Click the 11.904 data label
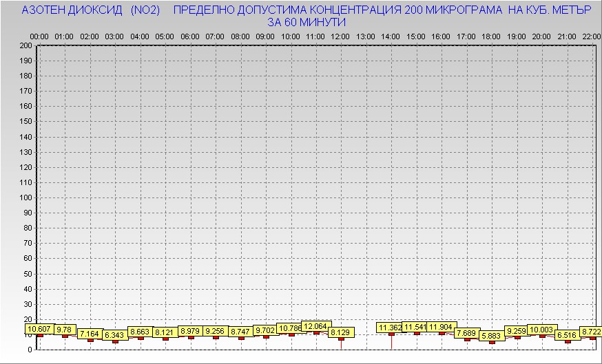602x364 pixels. (442, 327)
